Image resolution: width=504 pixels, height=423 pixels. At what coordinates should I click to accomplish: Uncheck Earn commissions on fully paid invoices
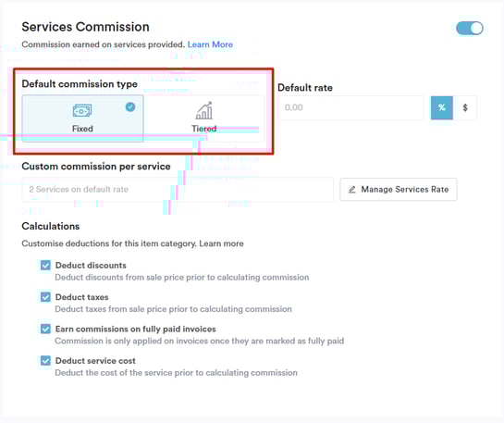coord(45,329)
